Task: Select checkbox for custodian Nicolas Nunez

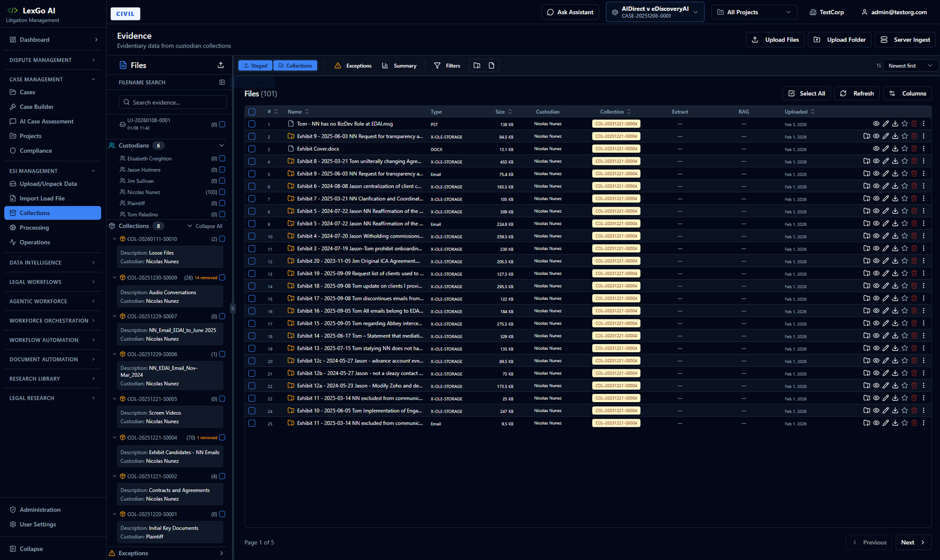Action: tap(222, 192)
